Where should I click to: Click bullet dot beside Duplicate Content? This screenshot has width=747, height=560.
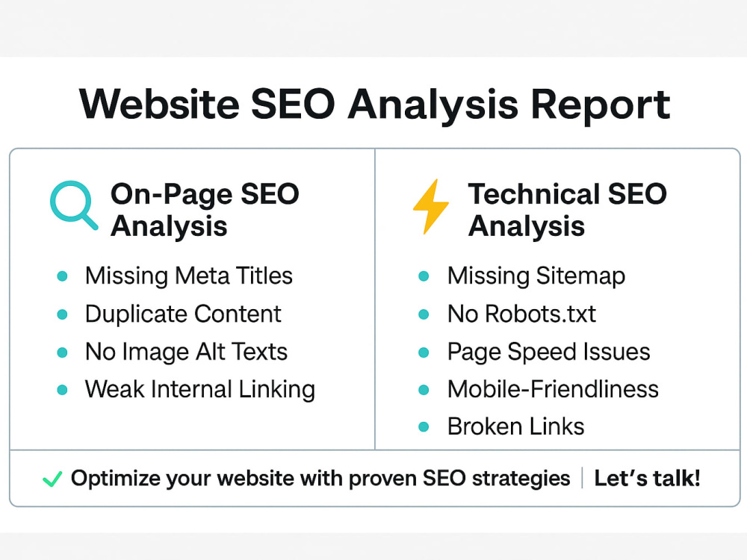tap(62, 314)
